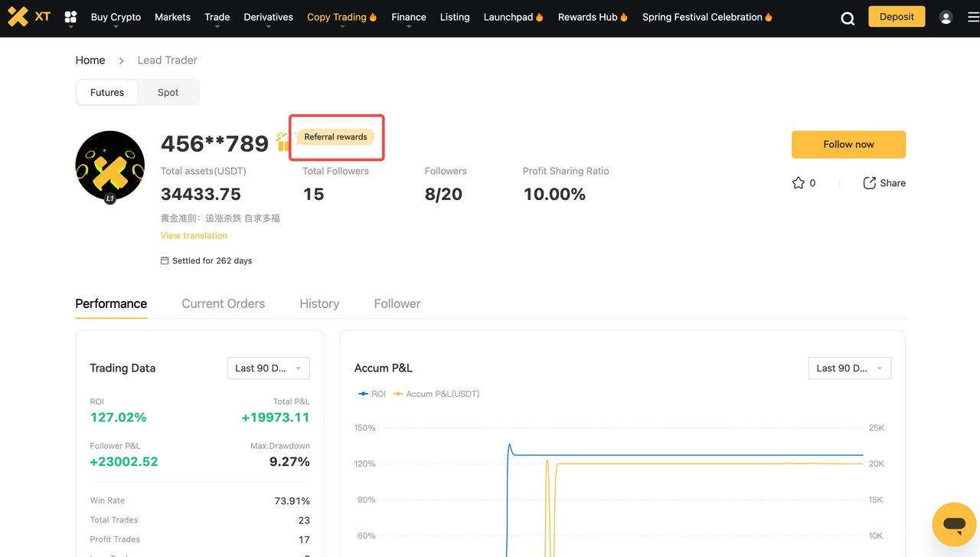Expand Trading Data Last 90 Days dropdown
Screen dimensions: 980x557
coord(268,369)
